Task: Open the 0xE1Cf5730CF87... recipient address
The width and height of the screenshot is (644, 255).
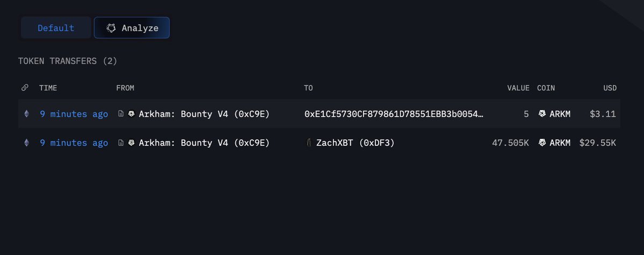Action: pyautogui.click(x=394, y=114)
